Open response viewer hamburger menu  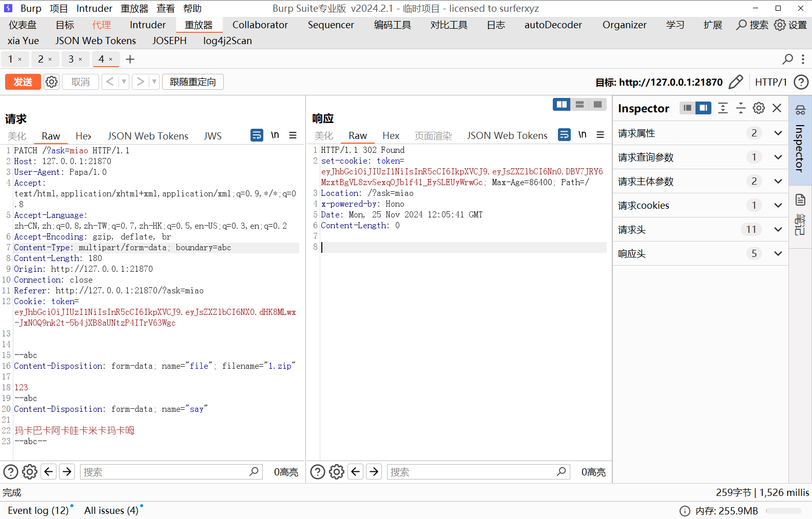click(600, 134)
